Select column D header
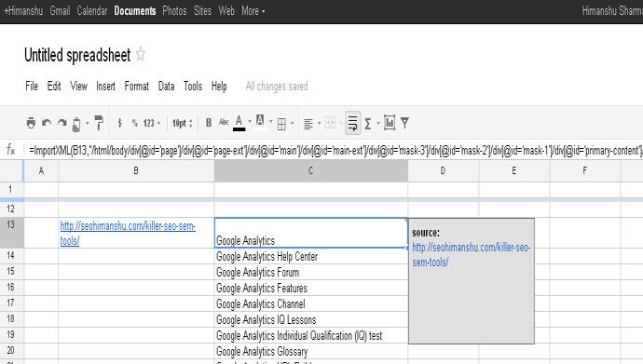The height and width of the screenshot is (364, 643). 443,170
